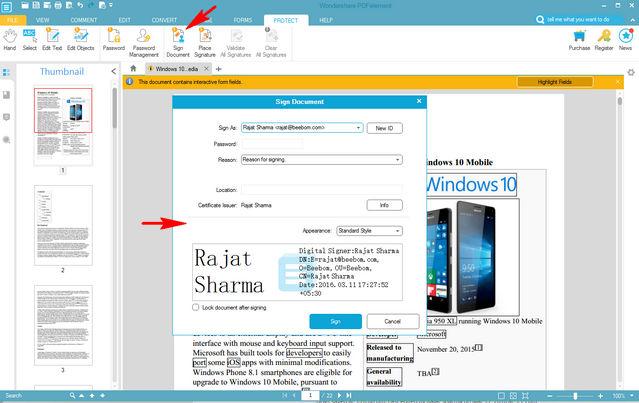This screenshot has width=639, height=403.
Task: Click the blue Sign button
Action: point(335,322)
